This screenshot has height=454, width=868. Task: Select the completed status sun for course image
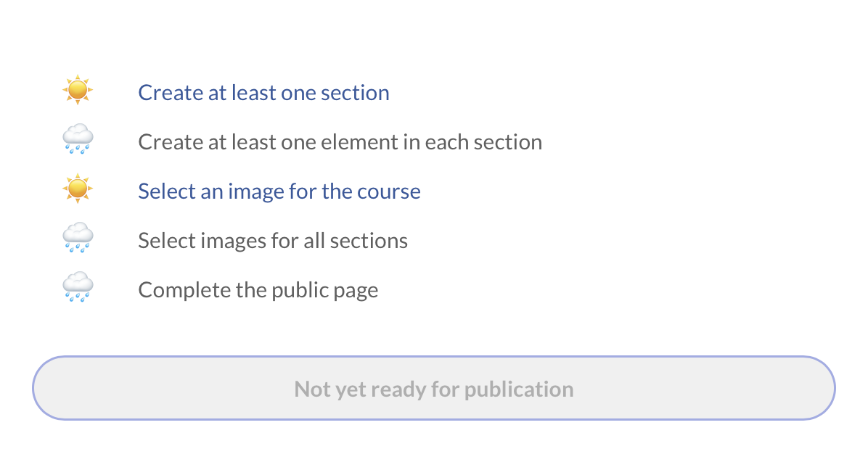[78, 189]
